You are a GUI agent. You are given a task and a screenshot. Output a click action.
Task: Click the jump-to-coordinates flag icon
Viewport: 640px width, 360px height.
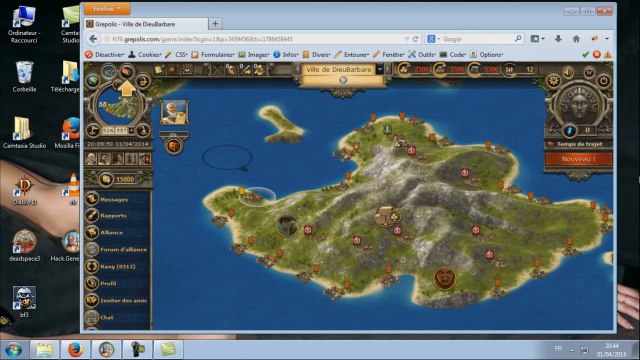[x=93, y=131]
